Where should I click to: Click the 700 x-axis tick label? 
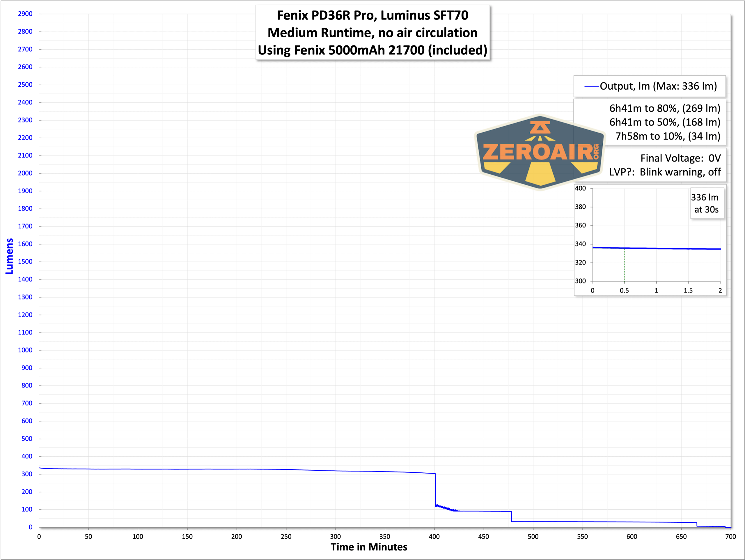[730, 536]
